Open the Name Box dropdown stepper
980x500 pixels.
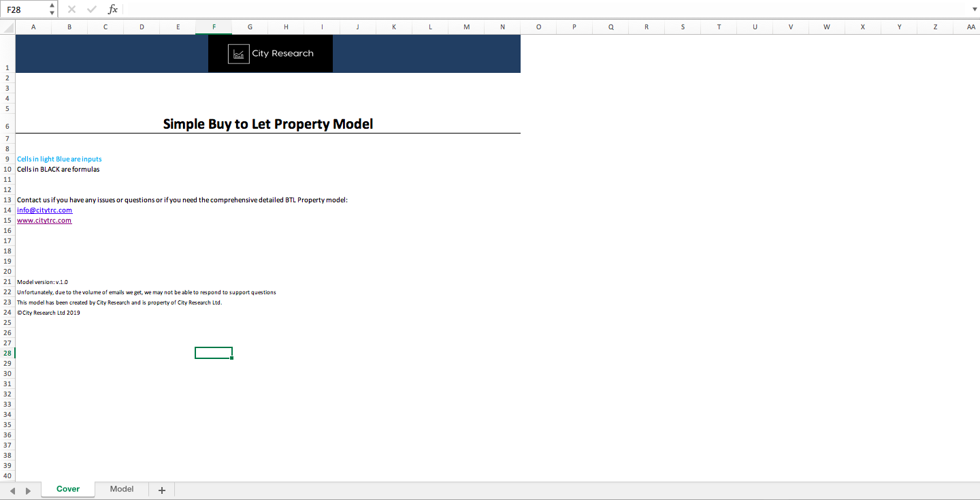coord(53,10)
